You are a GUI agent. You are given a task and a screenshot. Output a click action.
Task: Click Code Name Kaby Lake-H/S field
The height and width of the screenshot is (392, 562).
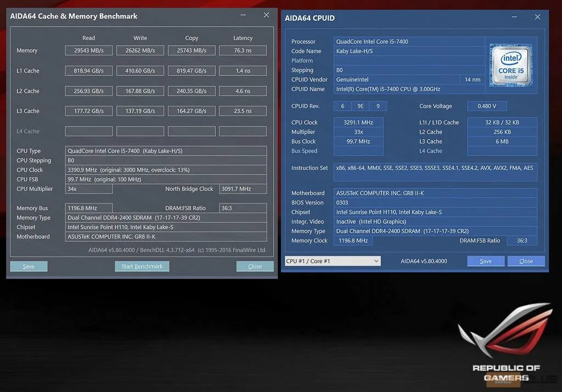[x=409, y=51]
